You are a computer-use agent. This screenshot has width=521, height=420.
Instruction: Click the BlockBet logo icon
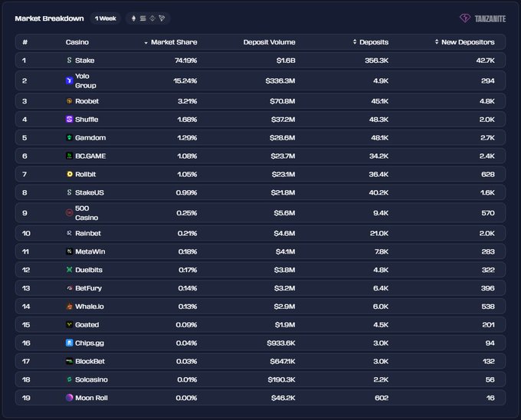(x=69, y=361)
